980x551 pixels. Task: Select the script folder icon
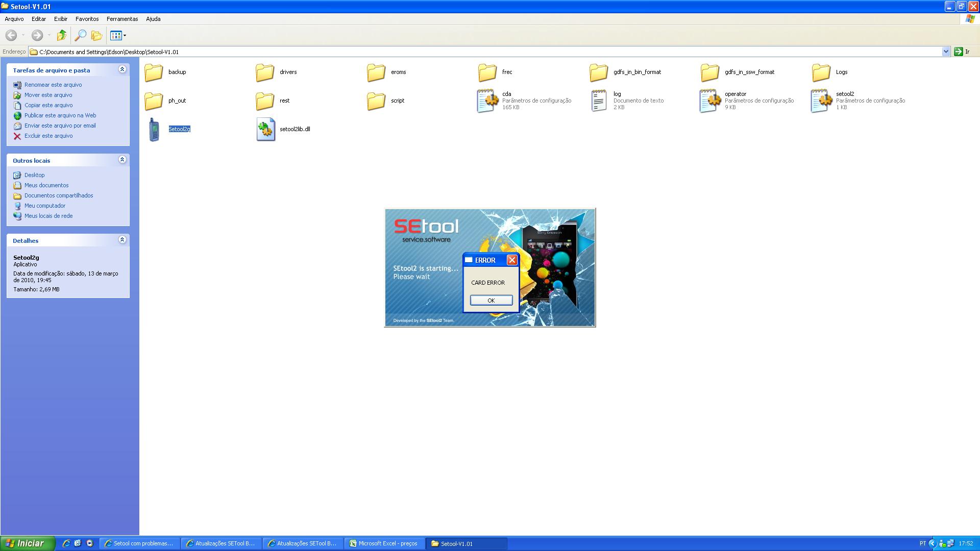click(376, 101)
